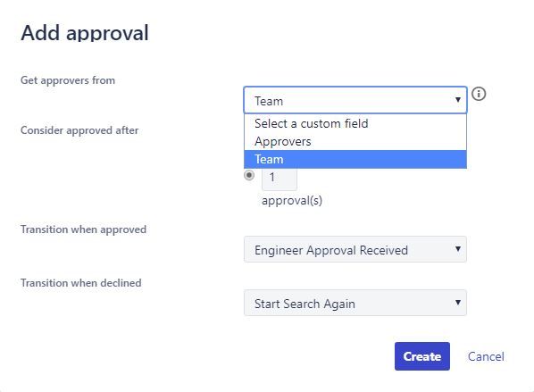
Task: Click the 'Add approval' dialog heading
Action: (x=85, y=33)
